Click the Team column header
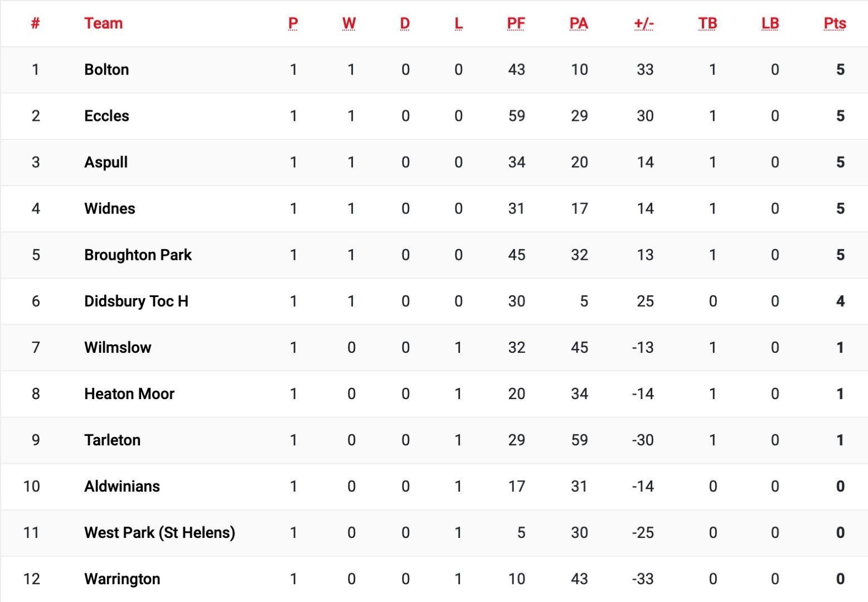Screen dimensions: 868x602 (x=103, y=23)
